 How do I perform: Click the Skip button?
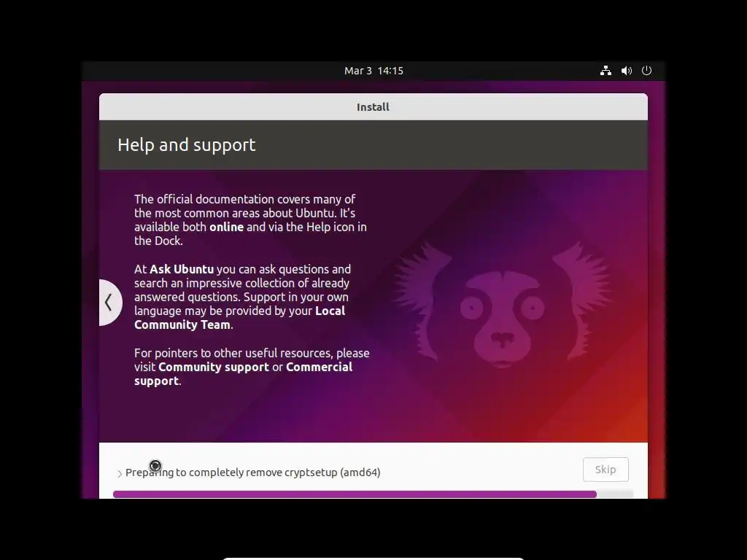point(605,470)
